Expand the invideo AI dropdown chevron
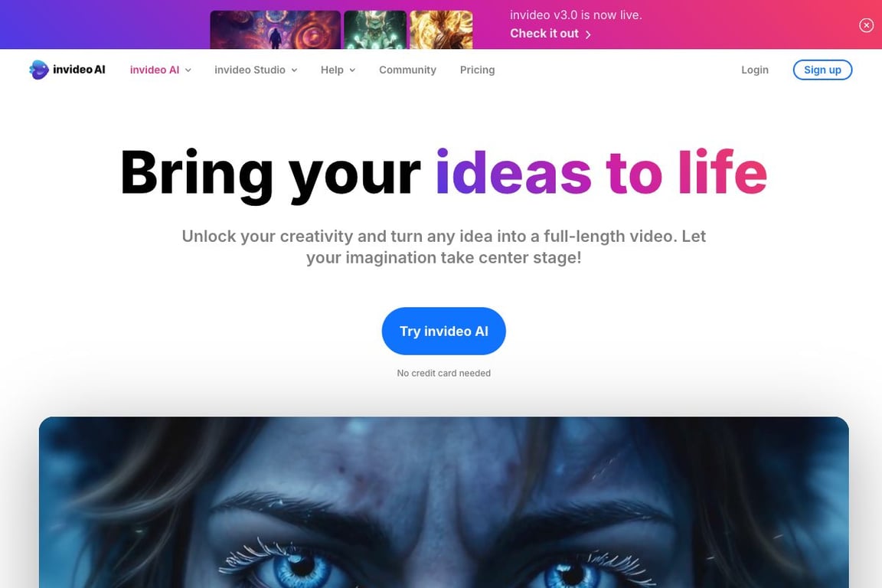This screenshot has height=588, width=882. pyautogui.click(x=188, y=70)
